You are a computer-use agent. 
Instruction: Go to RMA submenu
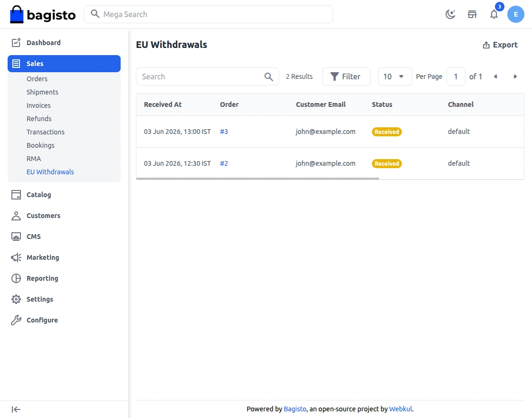[34, 159]
